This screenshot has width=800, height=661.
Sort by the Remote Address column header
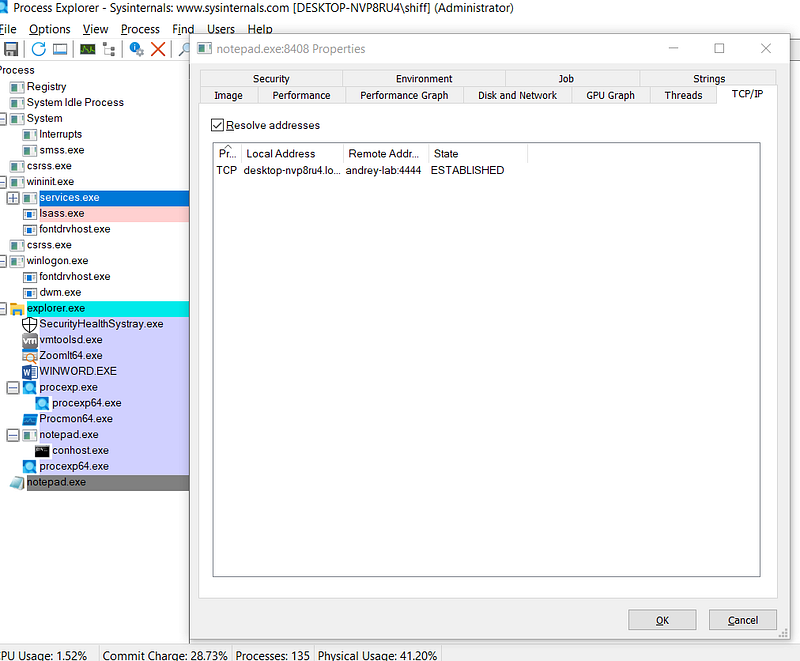(x=385, y=154)
